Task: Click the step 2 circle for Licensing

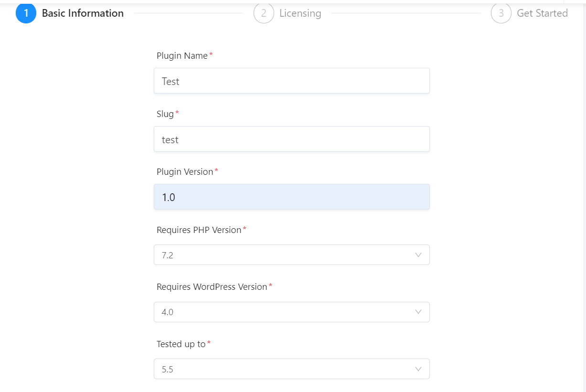Action: [x=264, y=13]
